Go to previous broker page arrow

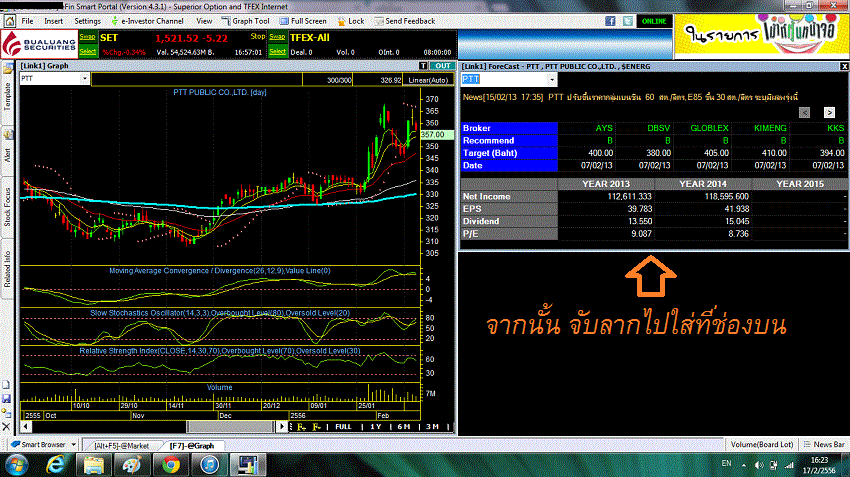click(x=804, y=112)
